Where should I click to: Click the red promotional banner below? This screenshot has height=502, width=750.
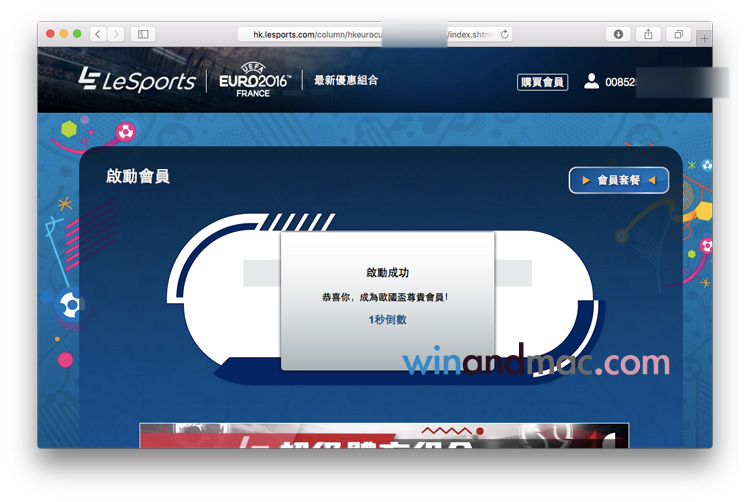[x=384, y=436]
